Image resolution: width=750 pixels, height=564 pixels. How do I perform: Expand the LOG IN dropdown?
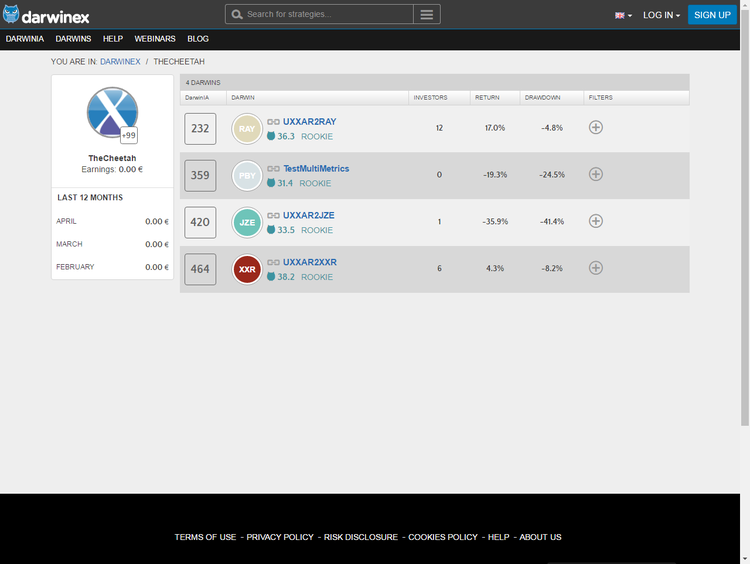coord(661,15)
